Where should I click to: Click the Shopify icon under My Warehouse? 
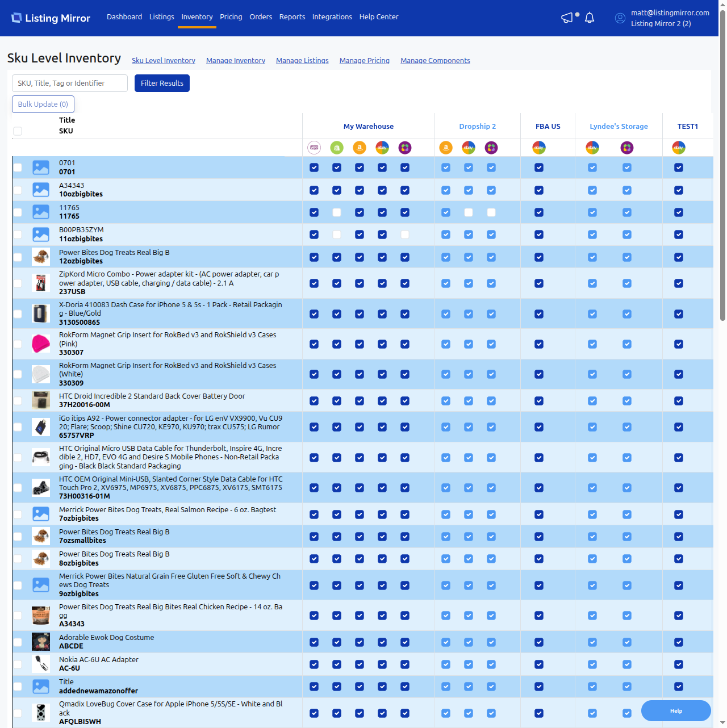(x=337, y=148)
